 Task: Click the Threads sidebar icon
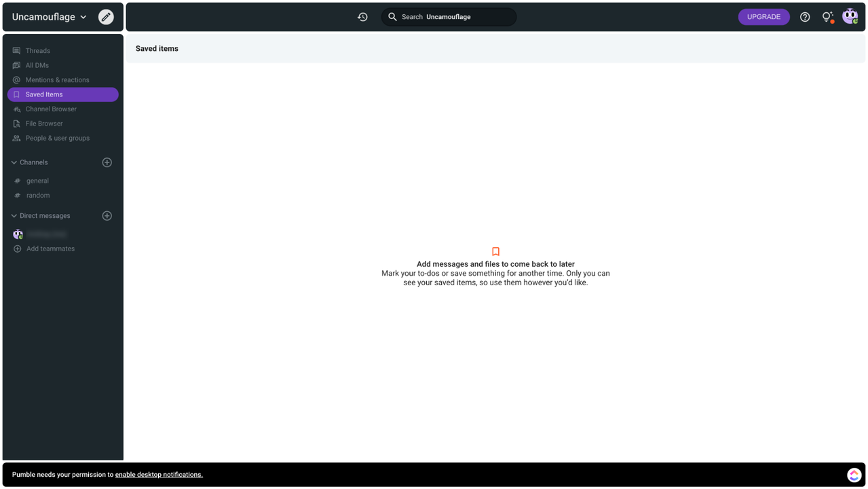coord(17,51)
